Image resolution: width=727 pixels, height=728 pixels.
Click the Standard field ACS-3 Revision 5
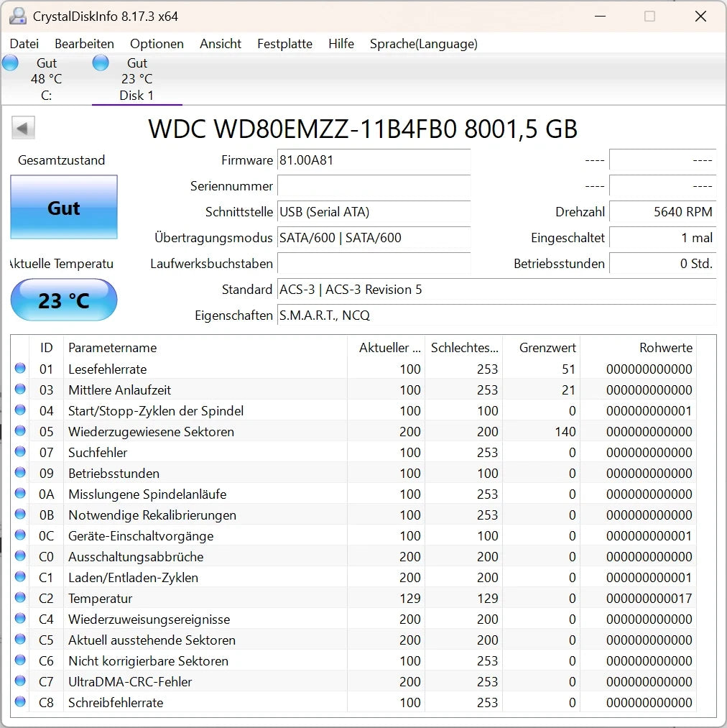point(496,290)
